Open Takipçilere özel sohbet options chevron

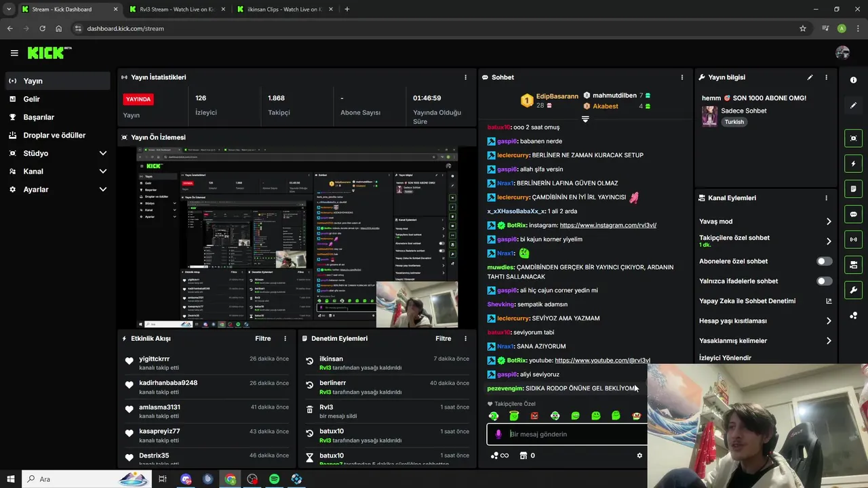click(x=829, y=241)
